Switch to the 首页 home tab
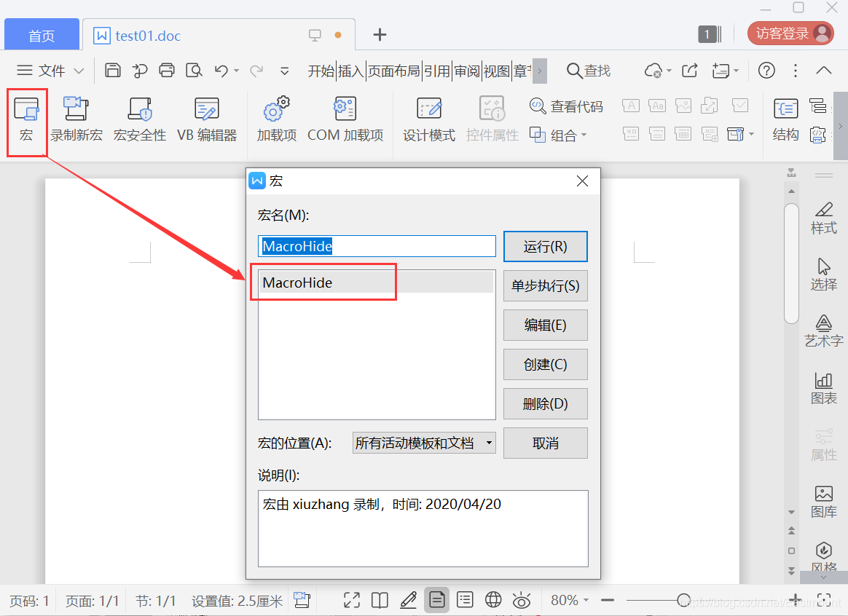The width and height of the screenshot is (848, 616). pyautogui.click(x=42, y=35)
